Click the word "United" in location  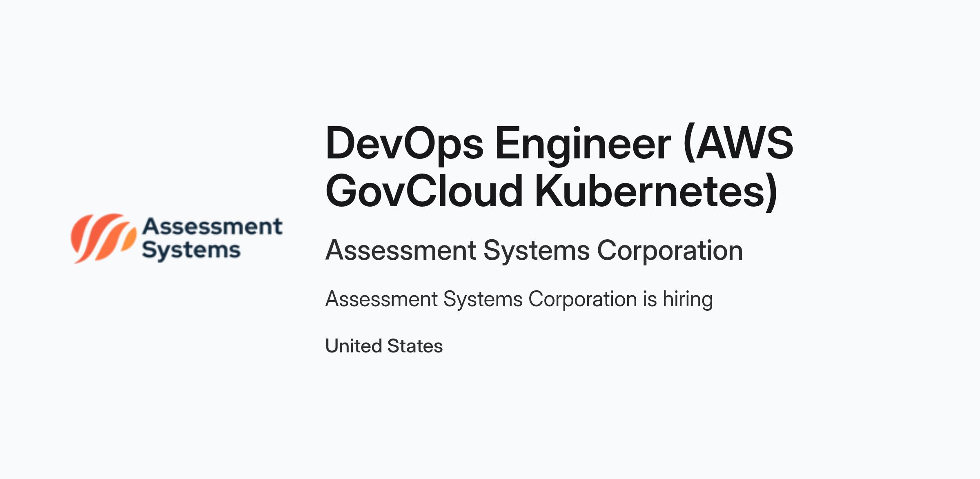[x=353, y=346]
